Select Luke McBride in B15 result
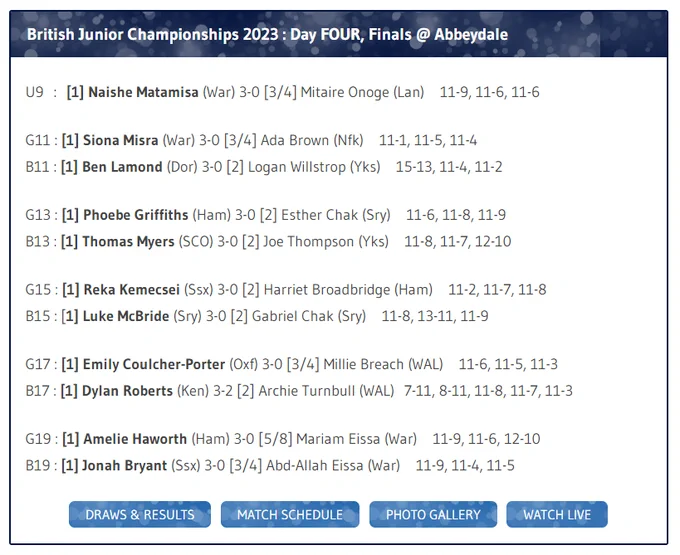The width and height of the screenshot is (680, 555). click(126, 316)
